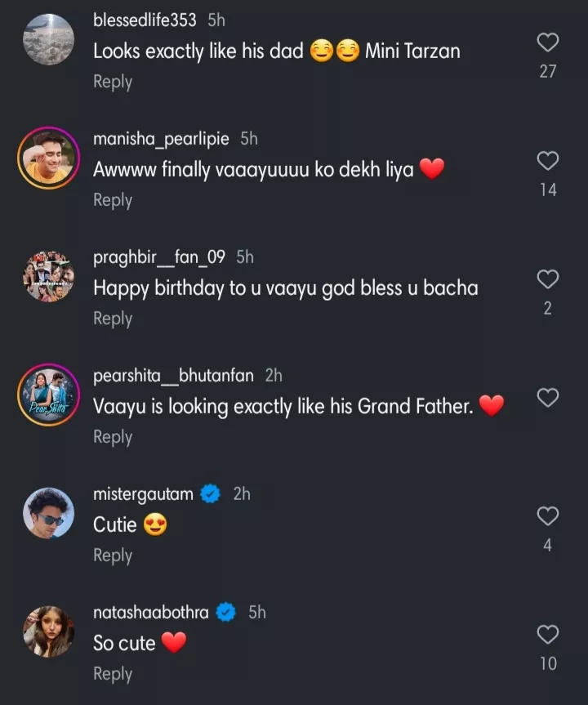Reply to manisha_pearlipie's comment
This screenshot has width=588, height=705.
[113, 200]
